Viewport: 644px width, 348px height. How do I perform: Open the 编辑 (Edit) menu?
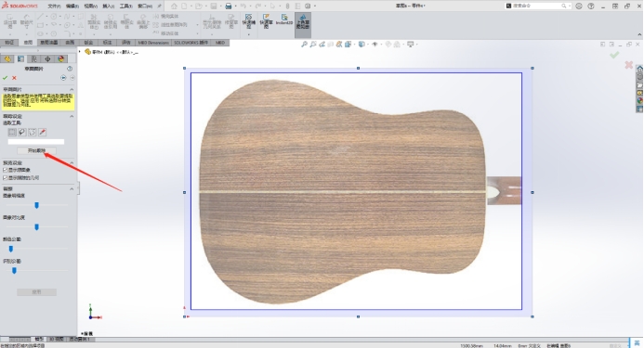click(x=72, y=6)
